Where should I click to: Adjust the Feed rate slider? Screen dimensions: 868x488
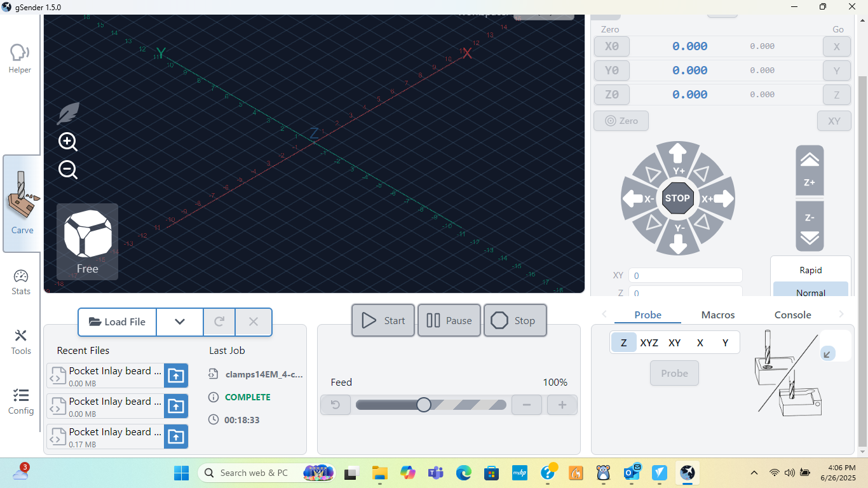coord(424,405)
